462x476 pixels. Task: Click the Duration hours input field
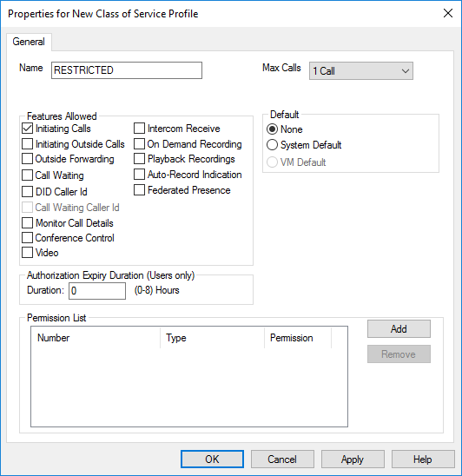click(97, 291)
